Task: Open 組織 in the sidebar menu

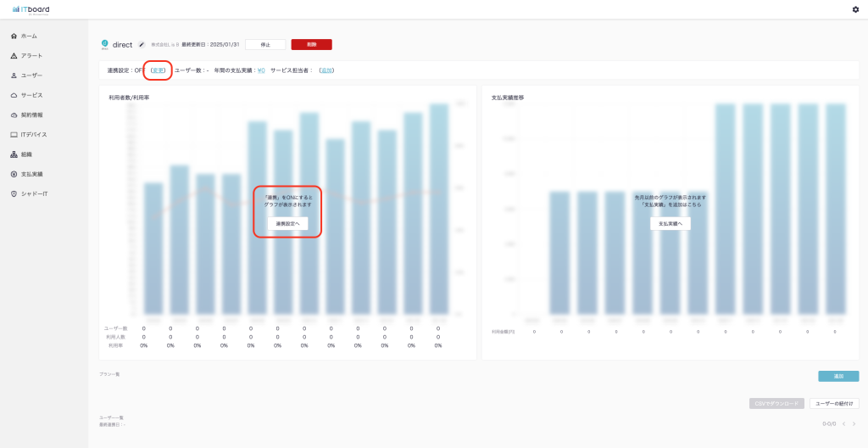Action: 26,154
